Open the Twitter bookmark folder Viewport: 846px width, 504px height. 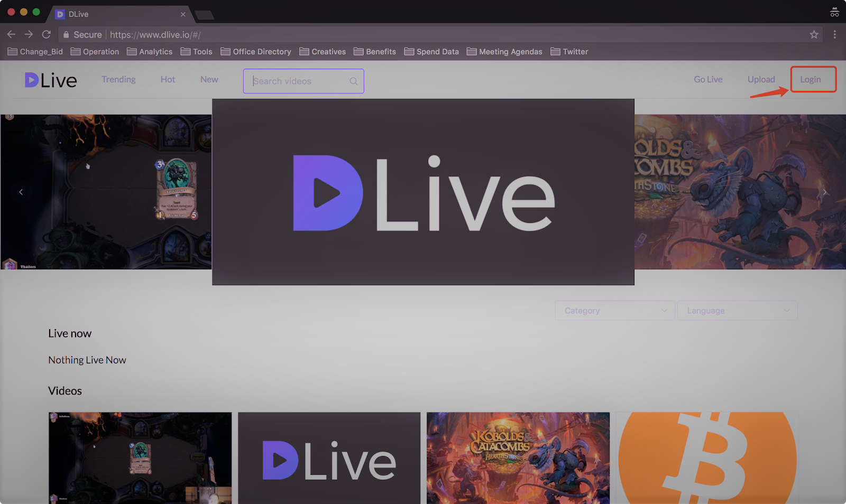[569, 52]
